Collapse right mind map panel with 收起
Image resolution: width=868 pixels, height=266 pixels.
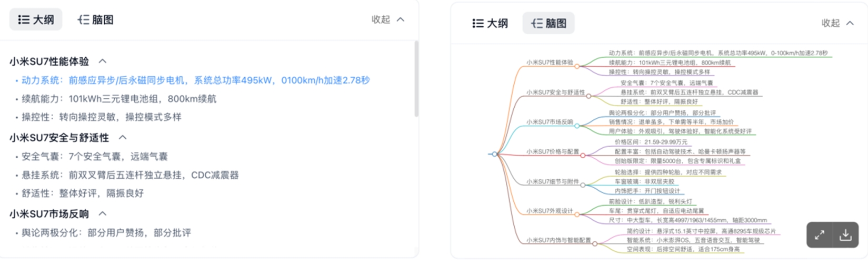[838, 23]
